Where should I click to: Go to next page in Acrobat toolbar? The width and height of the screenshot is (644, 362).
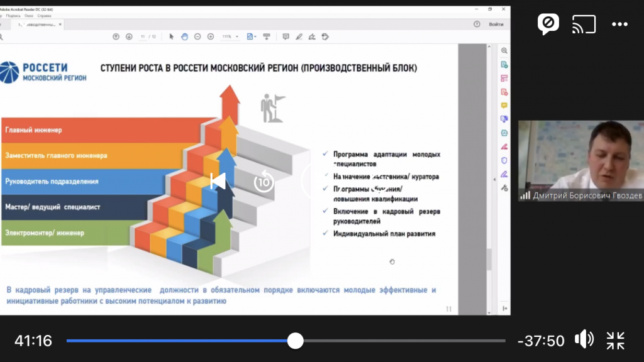tap(129, 36)
